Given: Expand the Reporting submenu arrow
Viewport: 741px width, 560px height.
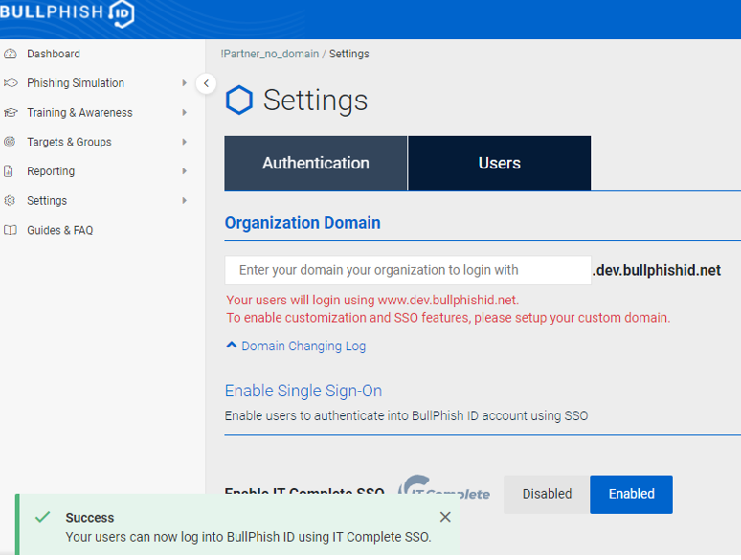Looking at the screenshot, I should pos(185,171).
